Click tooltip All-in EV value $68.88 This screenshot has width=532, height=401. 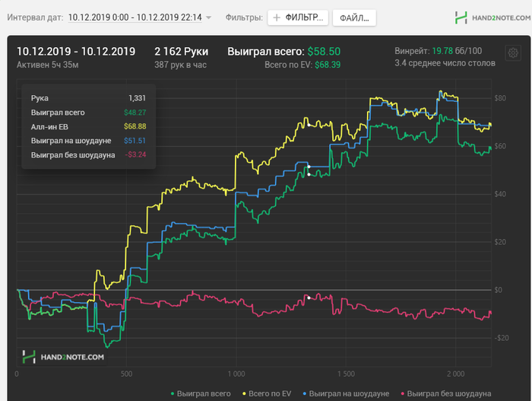coord(135,126)
